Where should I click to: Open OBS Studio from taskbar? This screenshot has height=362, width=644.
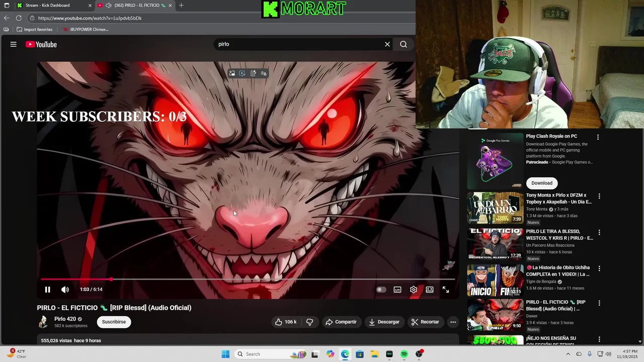pyautogui.click(x=419, y=354)
